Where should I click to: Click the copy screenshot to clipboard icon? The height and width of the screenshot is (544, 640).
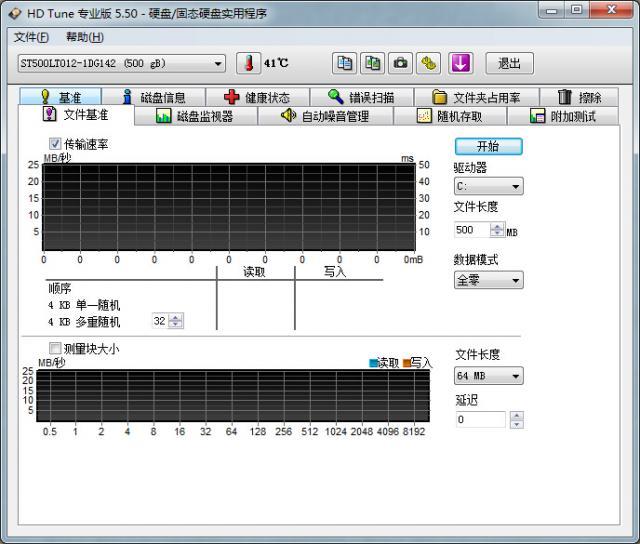(x=372, y=63)
